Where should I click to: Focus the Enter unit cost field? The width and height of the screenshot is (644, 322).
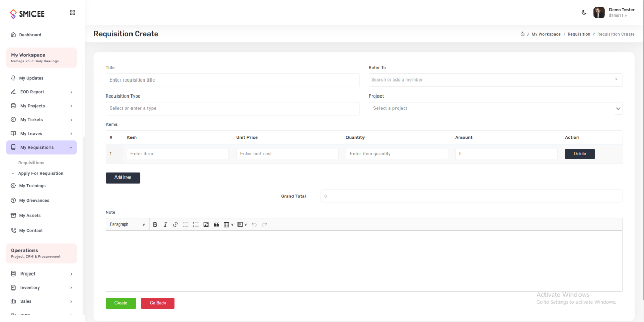tap(287, 154)
